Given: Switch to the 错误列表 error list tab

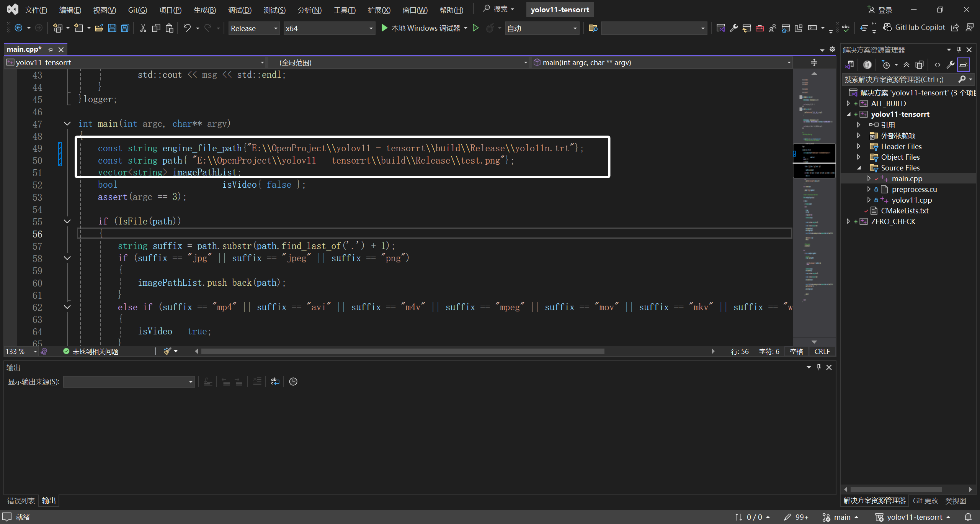Looking at the screenshot, I should pos(21,501).
